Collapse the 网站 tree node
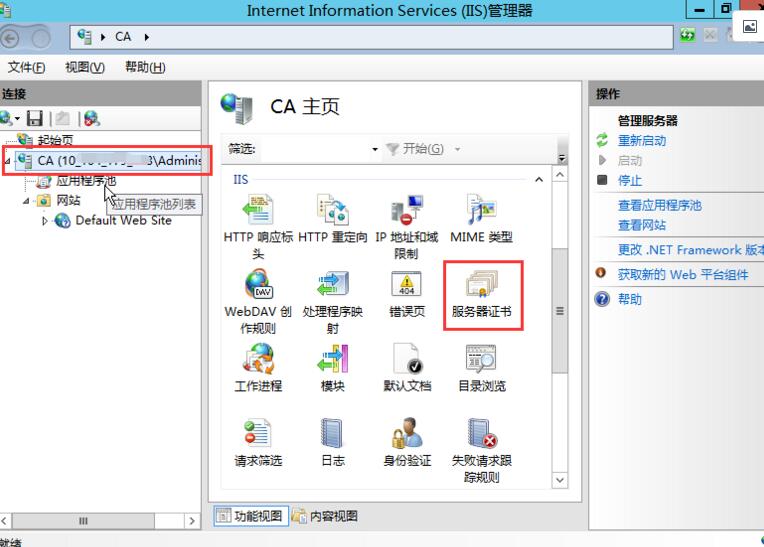The image size is (764, 547). 27,201
